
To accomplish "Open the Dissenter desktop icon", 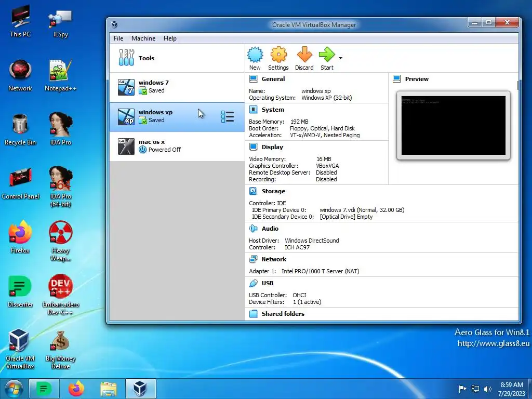I will pyautogui.click(x=20, y=291).
